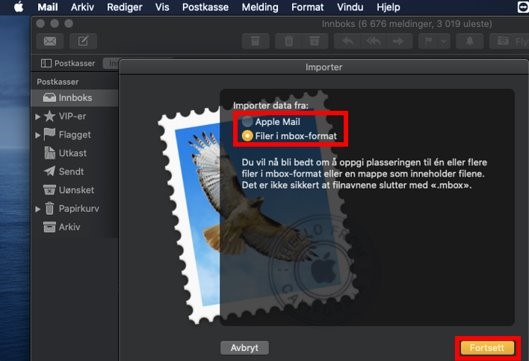Click the flag toolbar icon

pos(428,41)
